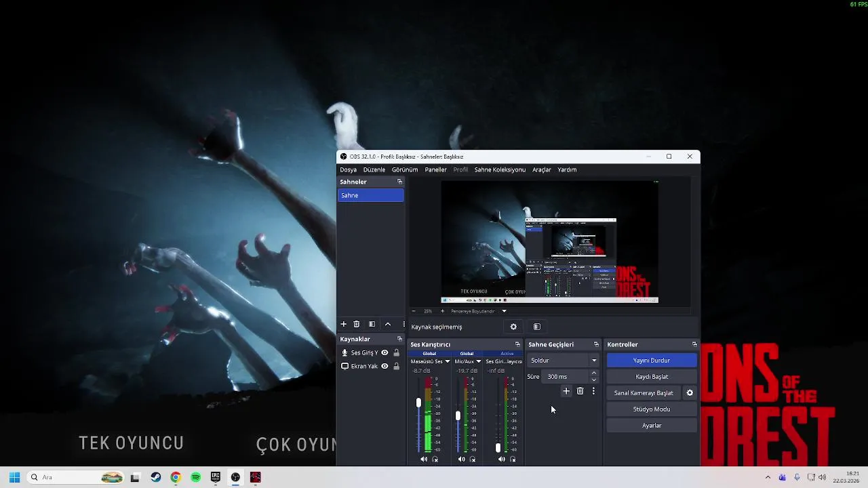Click the Windows taskbar search box
Image resolution: width=868 pixels, height=488 pixels.
point(76,477)
